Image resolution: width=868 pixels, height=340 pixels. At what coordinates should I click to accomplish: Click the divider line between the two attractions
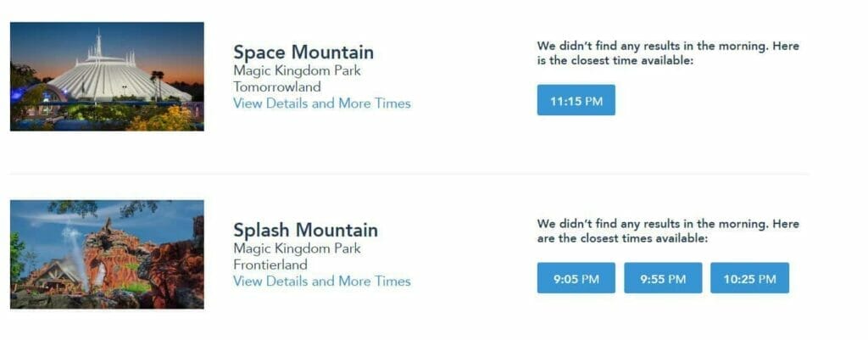coord(409,175)
